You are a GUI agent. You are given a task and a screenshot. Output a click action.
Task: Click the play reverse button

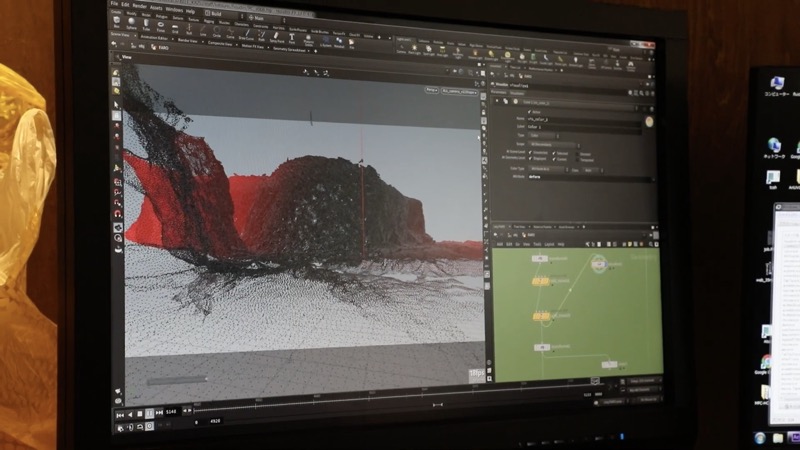tap(130, 415)
